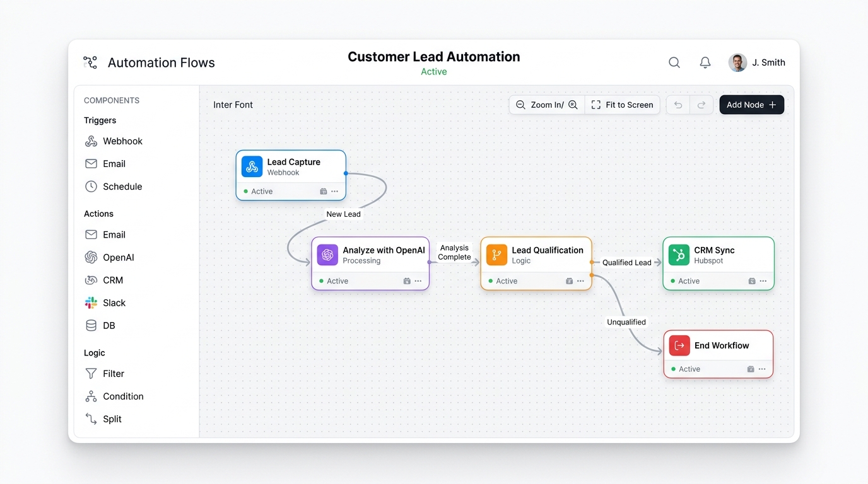The width and height of the screenshot is (868, 484).
Task: Click calendar icon on CRM Sync node
Action: click(x=752, y=281)
